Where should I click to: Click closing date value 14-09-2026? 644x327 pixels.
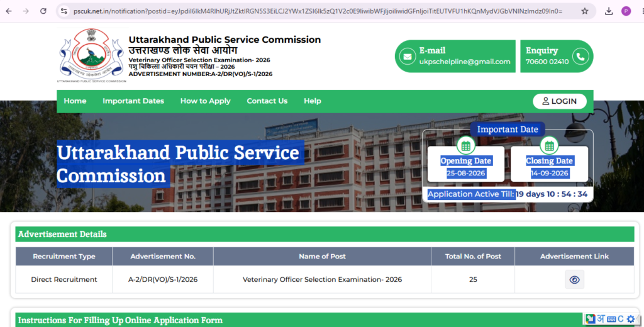tap(549, 173)
